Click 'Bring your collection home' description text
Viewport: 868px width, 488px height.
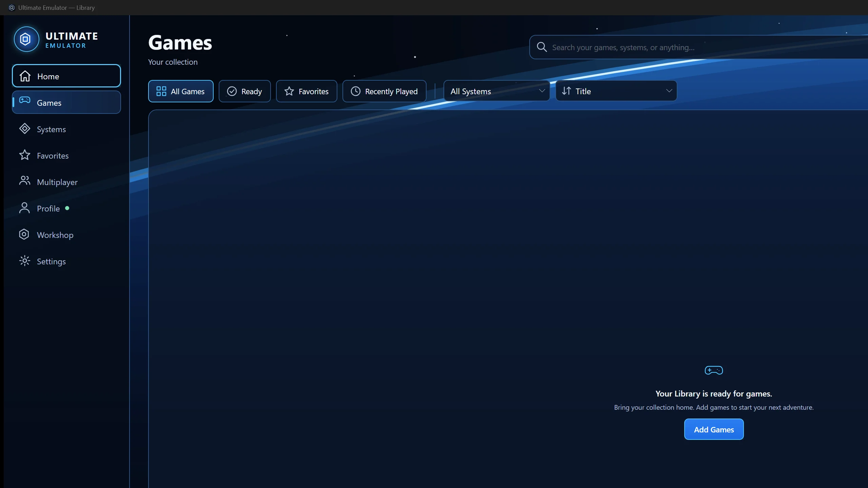[714, 407]
